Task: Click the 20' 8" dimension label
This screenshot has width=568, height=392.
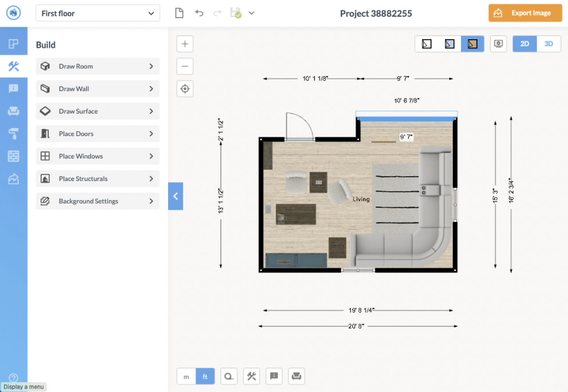Action: coord(357,326)
